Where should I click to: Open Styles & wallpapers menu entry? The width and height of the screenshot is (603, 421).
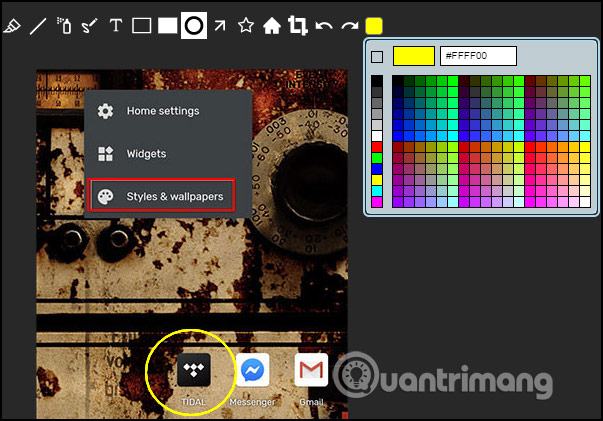coord(162,195)
